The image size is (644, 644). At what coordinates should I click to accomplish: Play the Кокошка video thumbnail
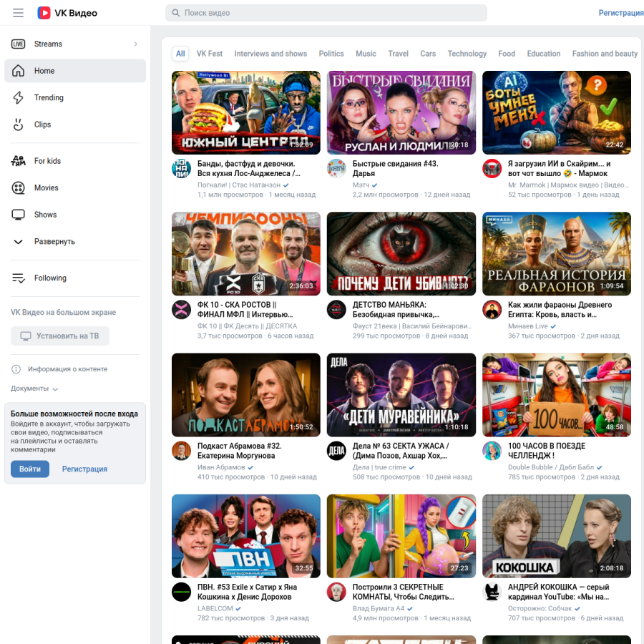[x=557, y=536]
